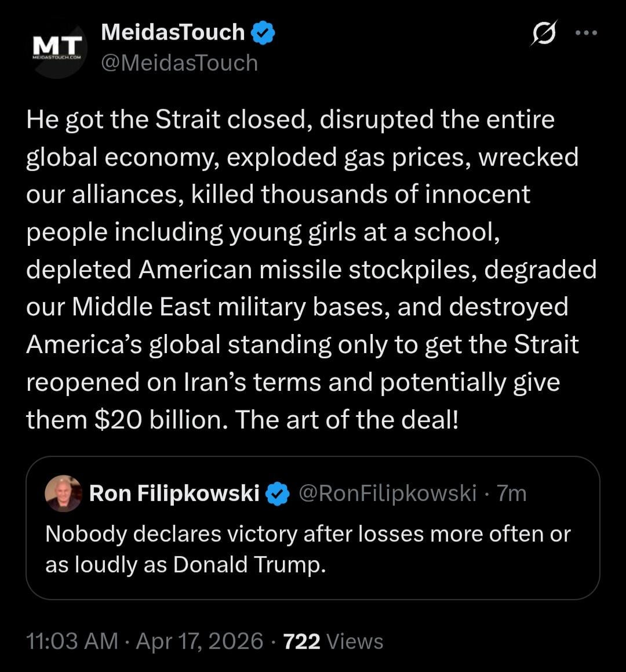Screen dimensions: 626x672
Task: Open the MeidasTouch display name profile
Action: point(173,32)
